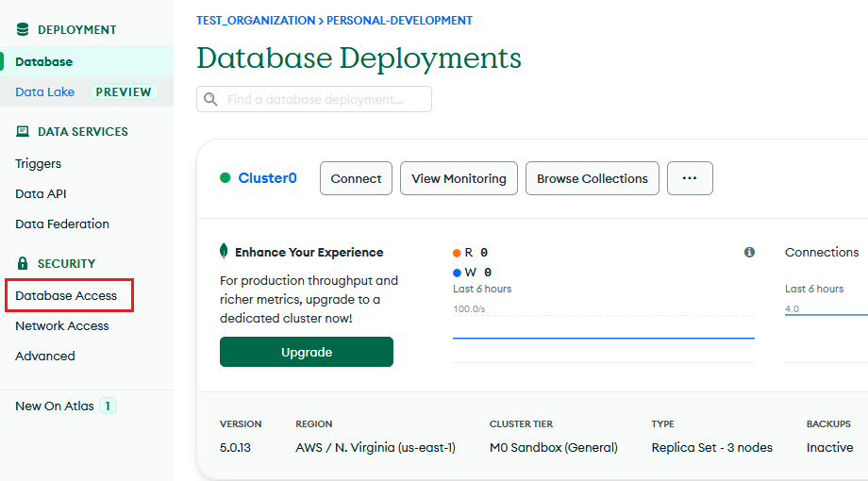Image resolution: width=868 pixels, height=481 pixels.
Task: Click the green Upgrade button
Action: click(307, 352)
